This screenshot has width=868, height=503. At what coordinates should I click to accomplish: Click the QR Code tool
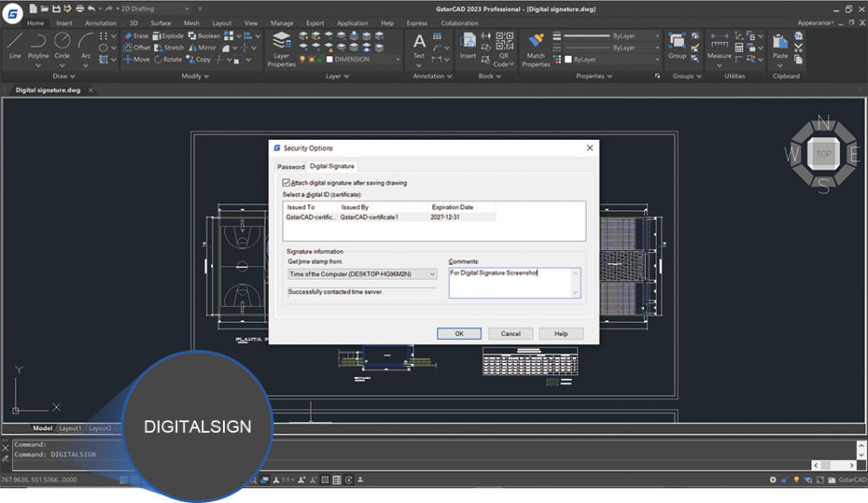pyautogui.click(x=503, y=50)
